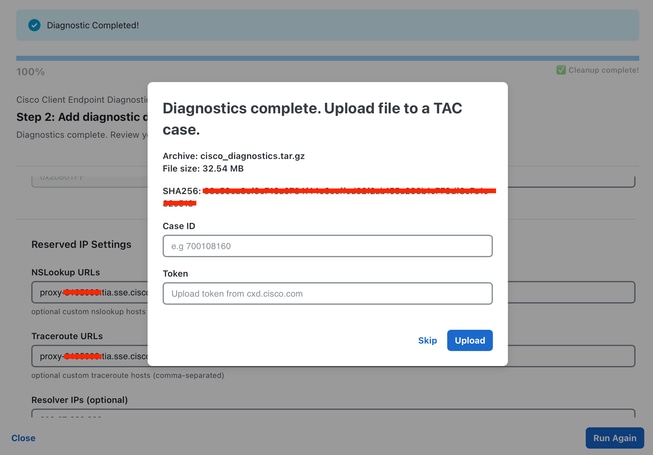Click the Cleanup complete green check icon
653x455 pixels.
tap(561, 70)
